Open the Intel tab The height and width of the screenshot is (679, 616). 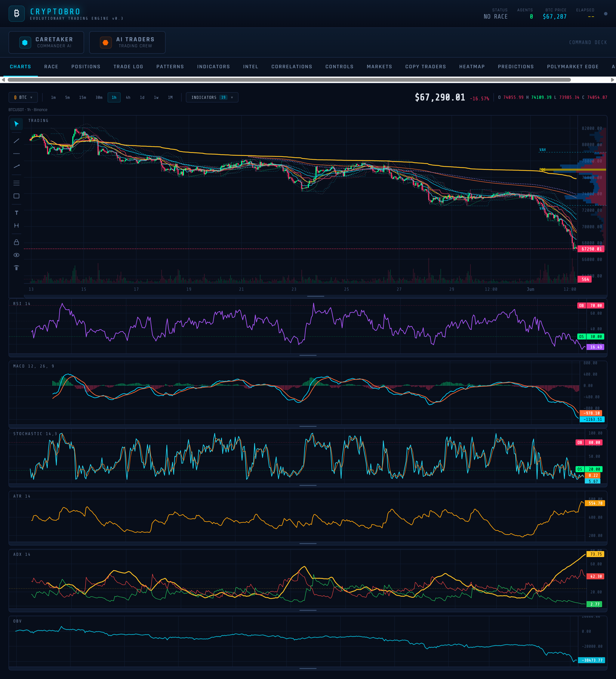[x=251, y=67]
